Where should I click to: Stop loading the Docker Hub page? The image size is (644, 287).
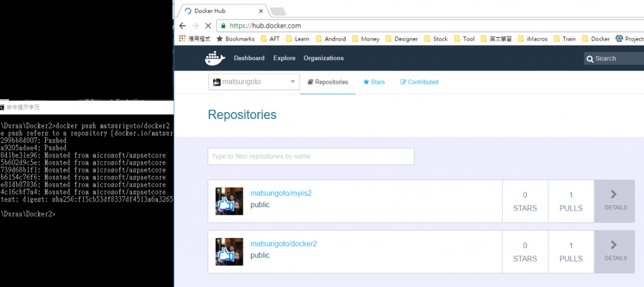208,26
